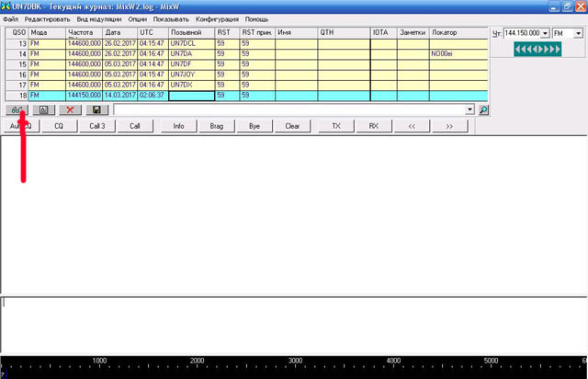The image size is (588, 379).
Task: Click the IOTA column header
Action: [384, 33]
